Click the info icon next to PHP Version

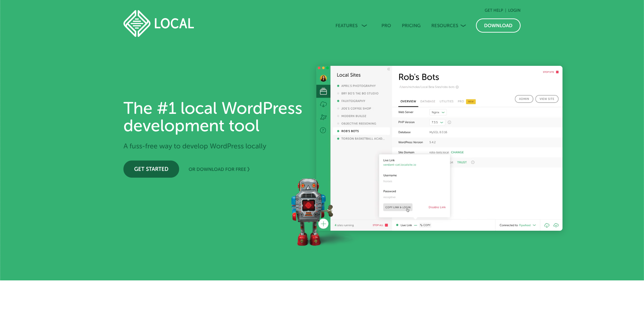449,122
